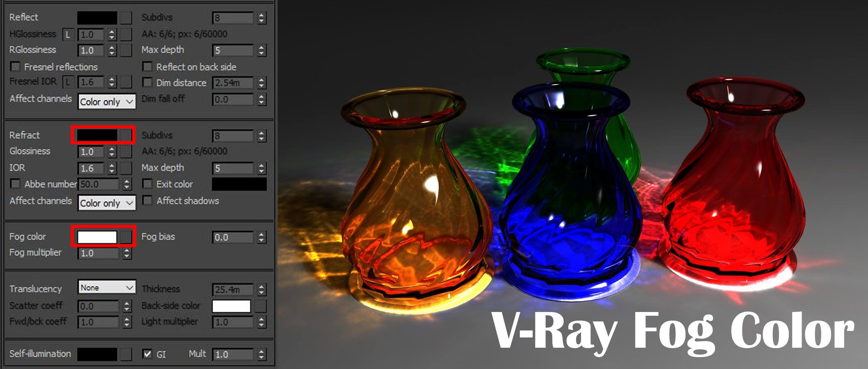
Task: Click the Scatter coeff spinner arrows
Action: point(127,306)
